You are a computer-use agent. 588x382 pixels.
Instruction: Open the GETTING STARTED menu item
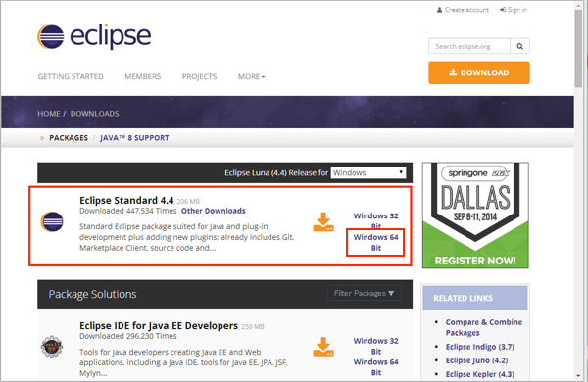point(71,76)
